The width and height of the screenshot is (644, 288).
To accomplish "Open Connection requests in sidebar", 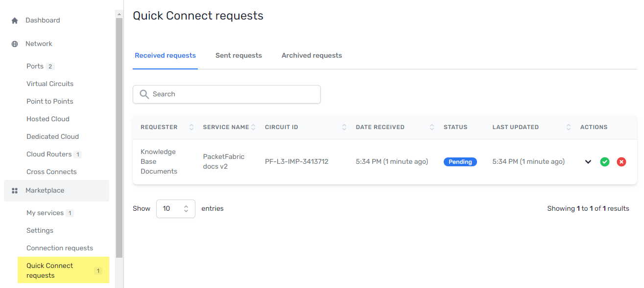I will click(x=60, y=248).
